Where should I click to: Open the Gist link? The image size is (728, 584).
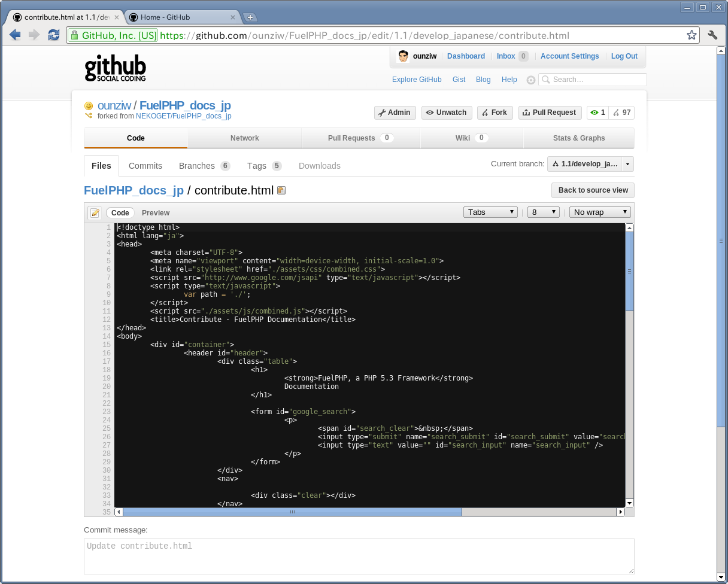coord(459,80)
